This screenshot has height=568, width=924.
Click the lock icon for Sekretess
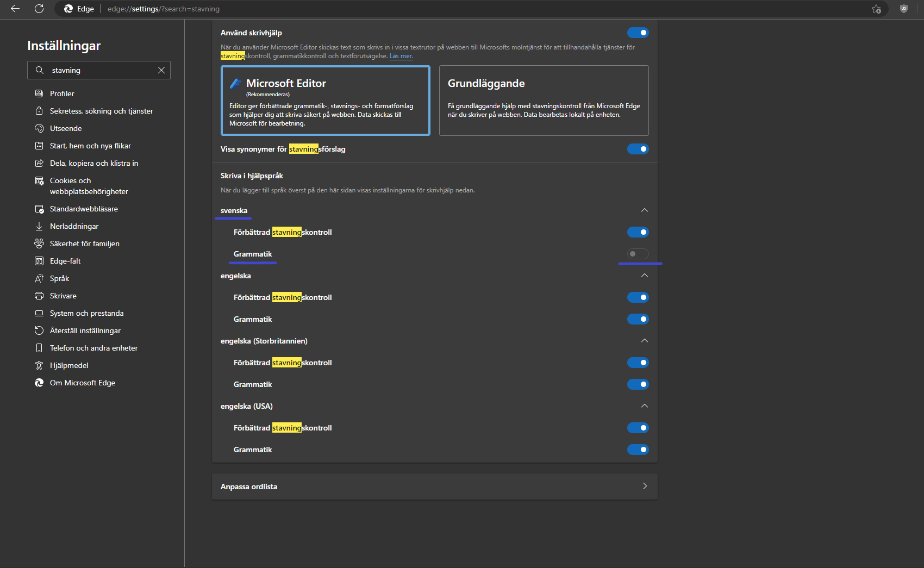pyautogui.click(x=39, y=111)
